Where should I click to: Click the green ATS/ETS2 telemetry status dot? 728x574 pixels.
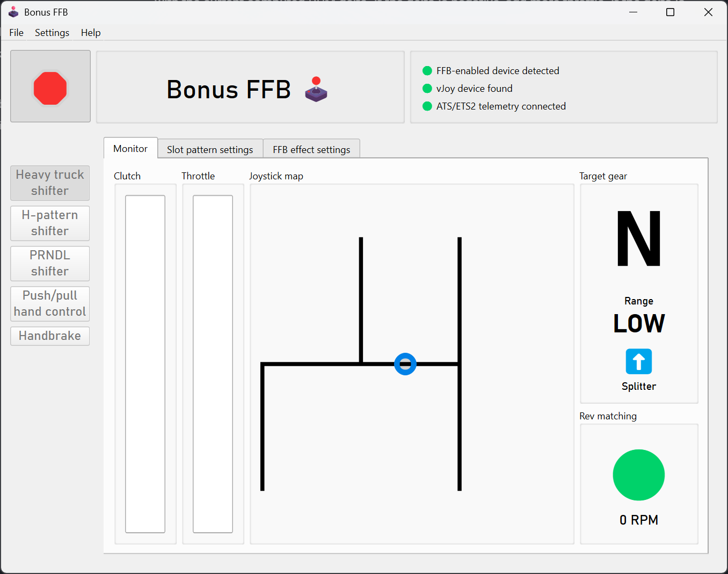[x=427, y=106]
